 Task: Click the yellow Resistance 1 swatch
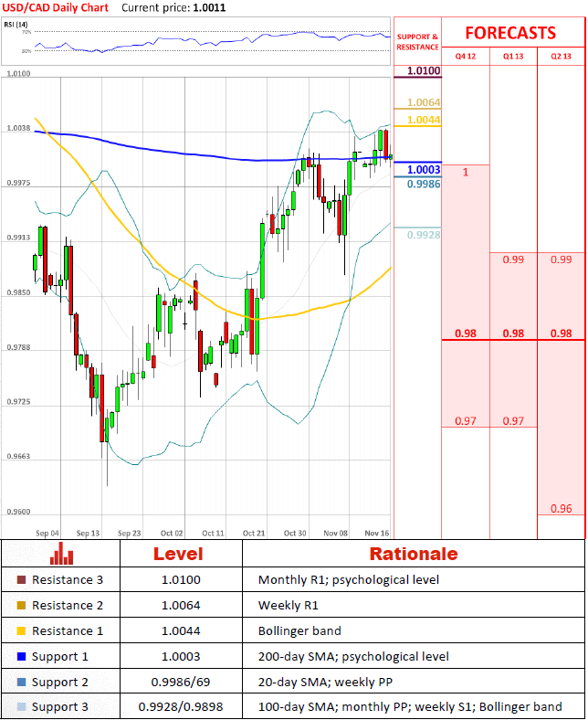pyautogui.click(x=21, y=631)
